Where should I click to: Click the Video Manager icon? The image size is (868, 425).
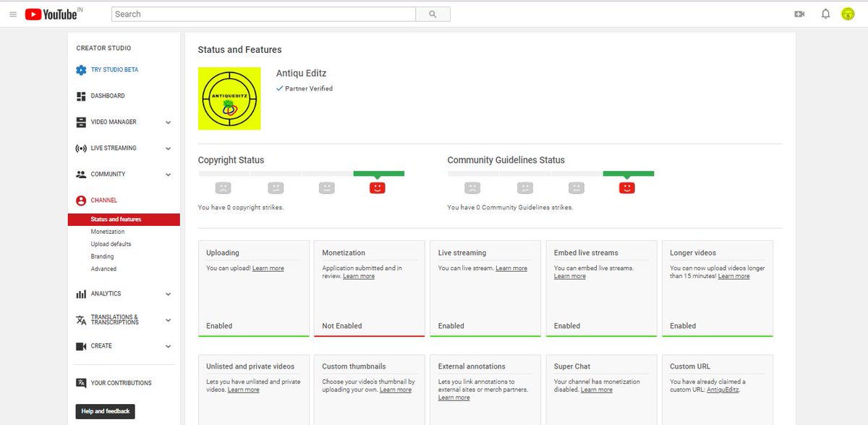pyautogui.click(x=81, y=122)
